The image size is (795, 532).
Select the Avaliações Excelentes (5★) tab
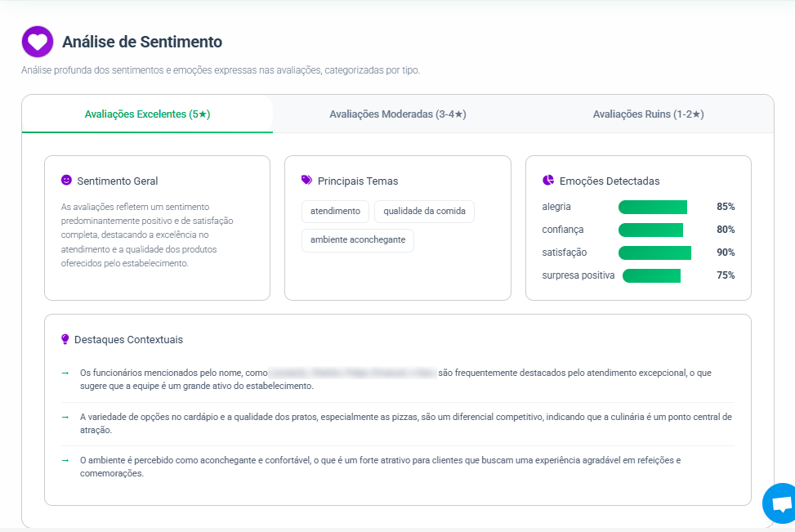pos(147,114)
